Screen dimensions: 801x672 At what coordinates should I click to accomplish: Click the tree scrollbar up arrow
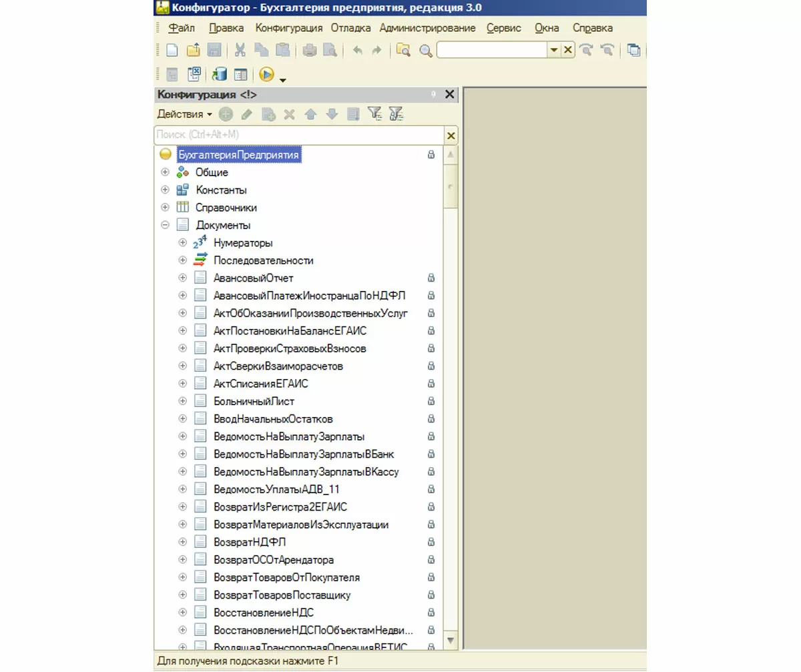coord(451,155)
